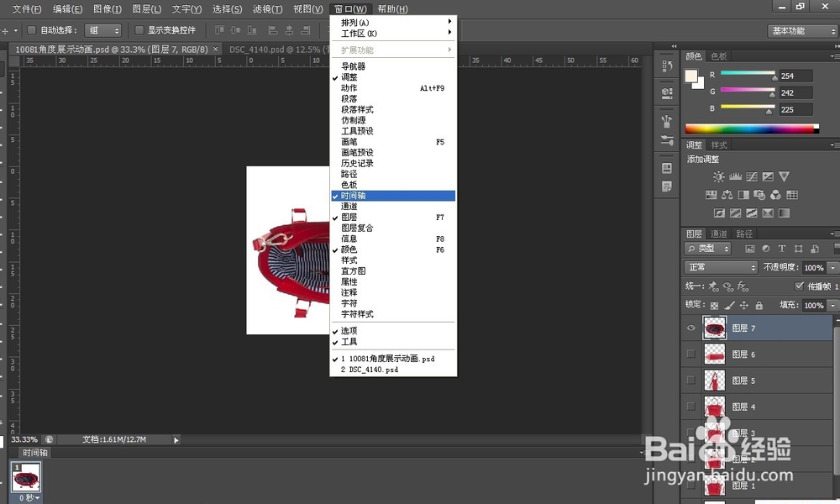Hide the 图层 7 layer visibility
Screen dimensions: 840x504
[x=690, y=328]
